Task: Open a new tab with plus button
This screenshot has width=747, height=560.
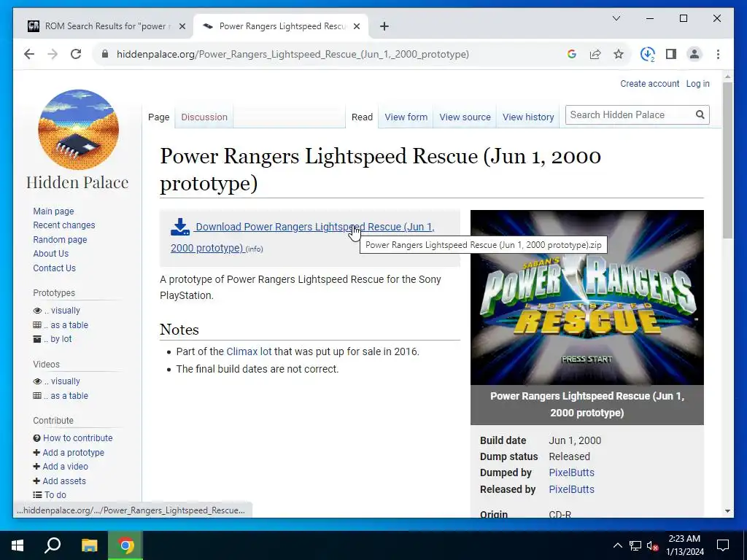Action: coord(384,26)
